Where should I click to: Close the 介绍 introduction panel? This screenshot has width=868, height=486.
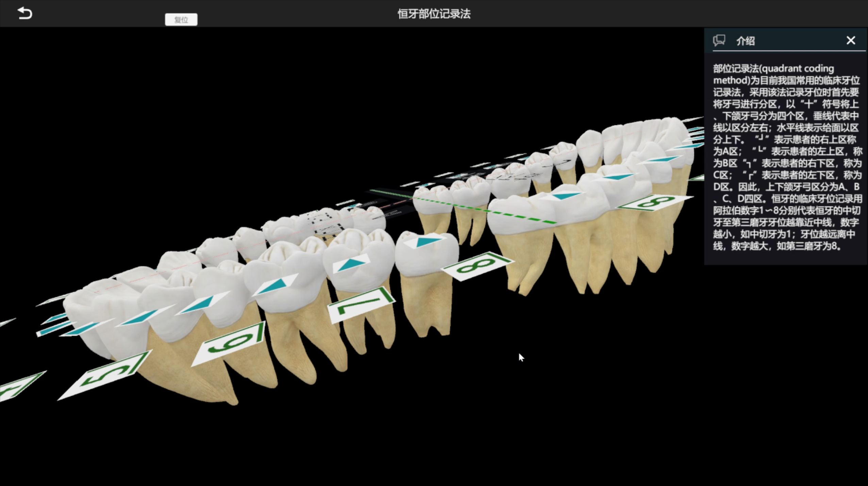(x=851, y=40)
